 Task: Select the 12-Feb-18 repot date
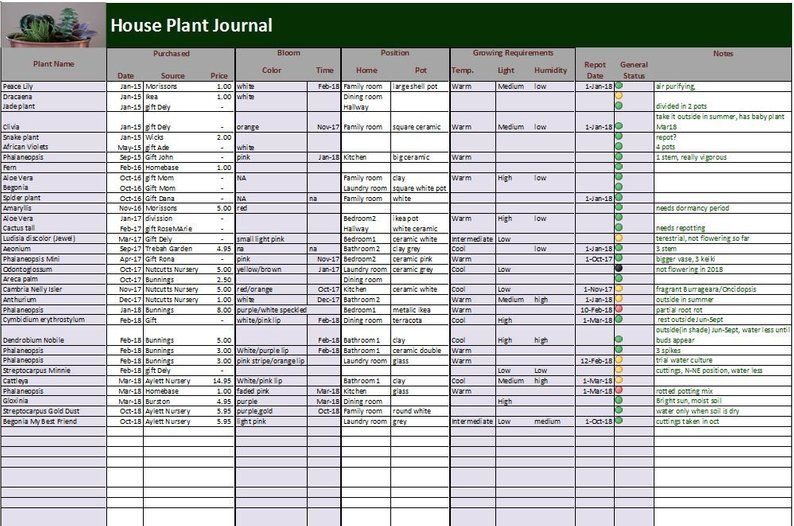[597, 360]
